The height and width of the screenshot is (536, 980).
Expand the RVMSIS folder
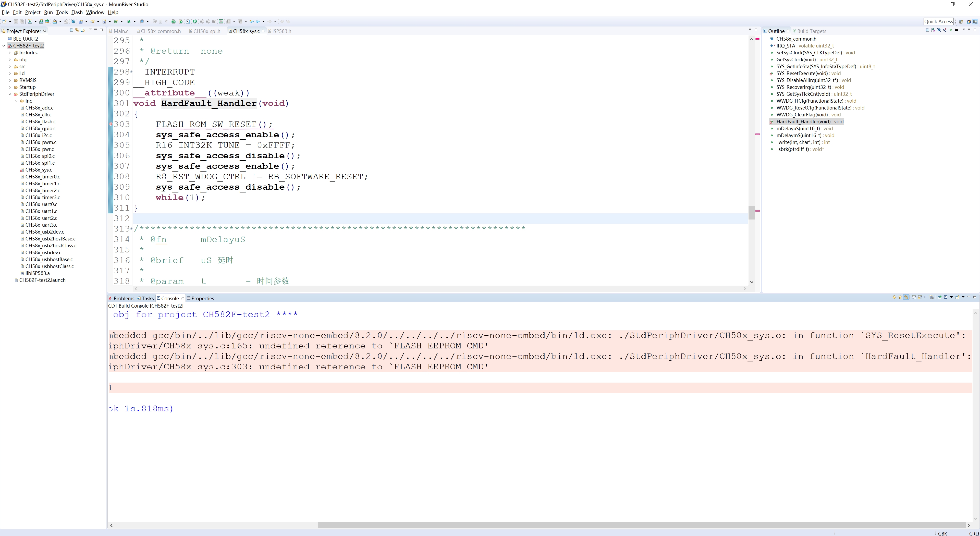click(10, 80)
